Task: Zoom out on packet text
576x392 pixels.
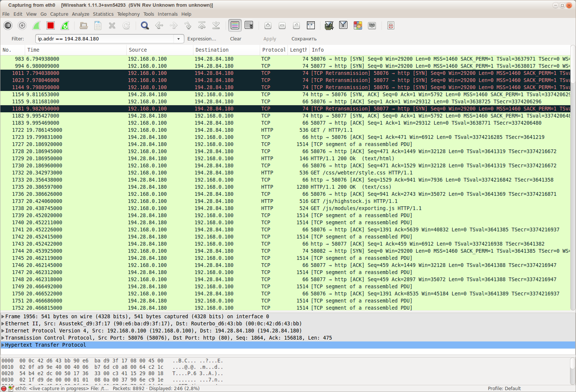Action: [x=282, y=25]
